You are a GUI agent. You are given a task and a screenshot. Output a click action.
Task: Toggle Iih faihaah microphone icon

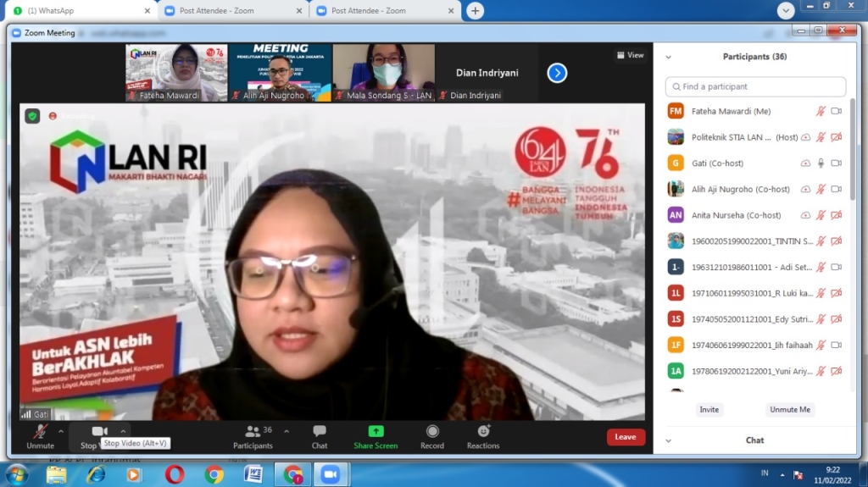pos(821,346)
